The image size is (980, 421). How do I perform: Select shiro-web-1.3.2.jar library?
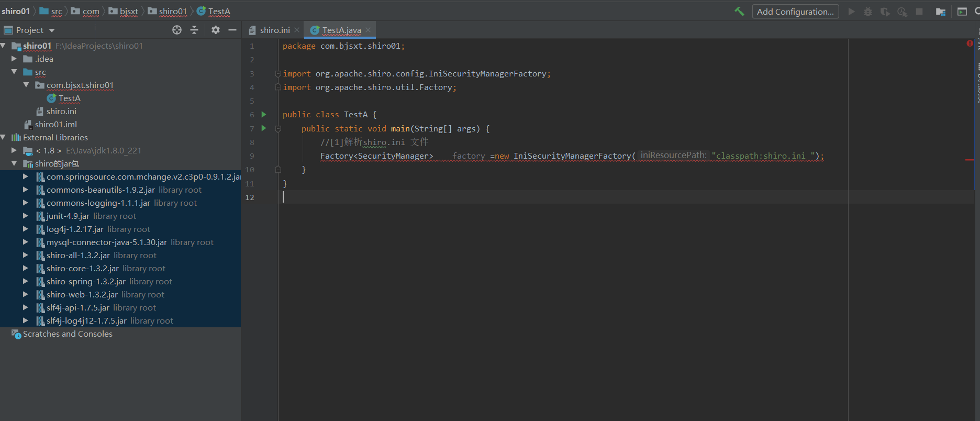point(82,295)
